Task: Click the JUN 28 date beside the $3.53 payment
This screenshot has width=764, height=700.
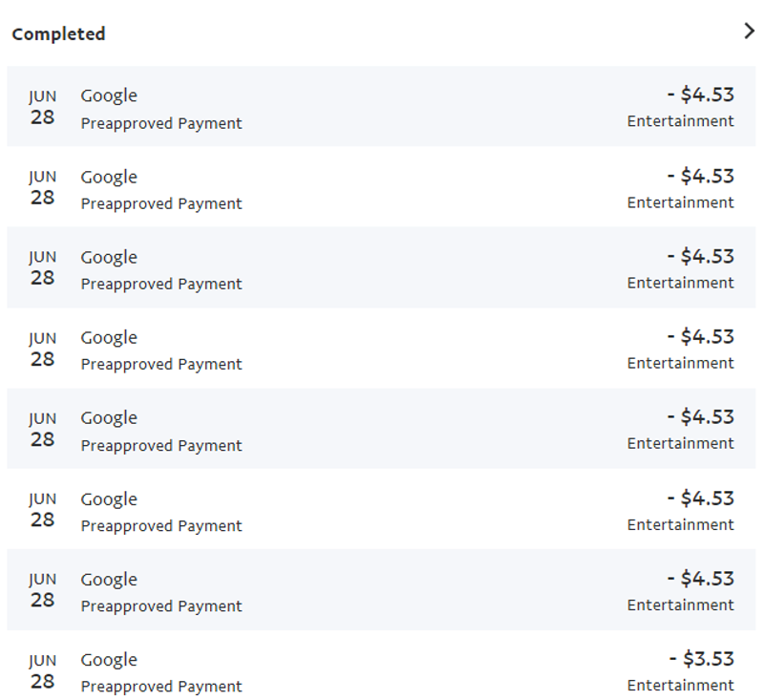Action: point(42,671)
